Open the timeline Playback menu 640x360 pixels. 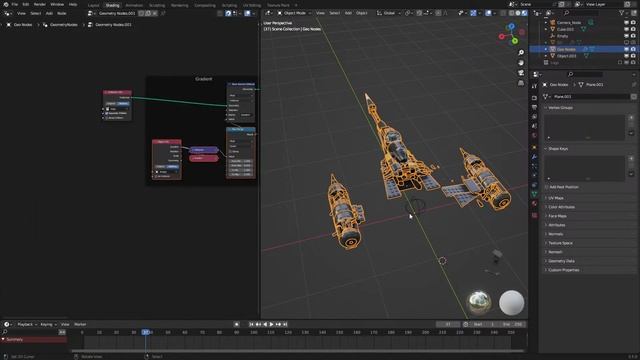click(27, 324)
